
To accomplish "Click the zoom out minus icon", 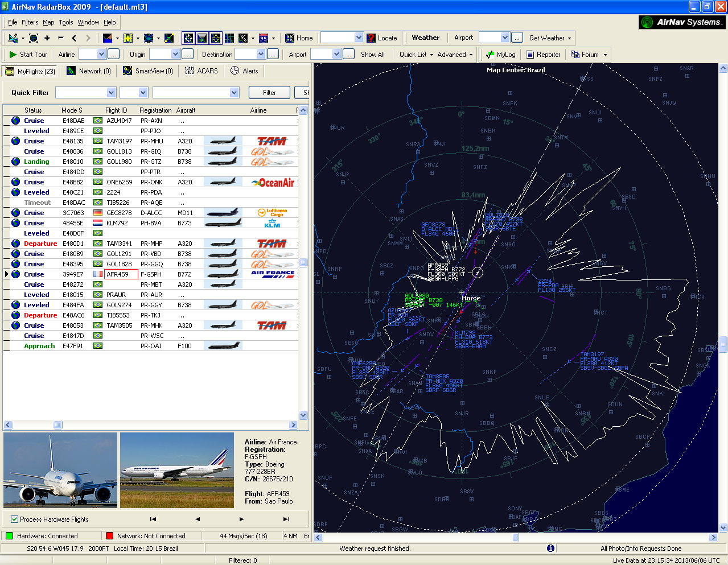I will 61,38.
